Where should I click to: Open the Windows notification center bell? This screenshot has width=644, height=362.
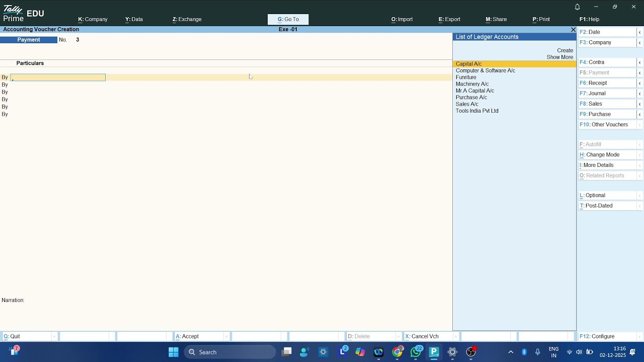(x=632, y=352)
